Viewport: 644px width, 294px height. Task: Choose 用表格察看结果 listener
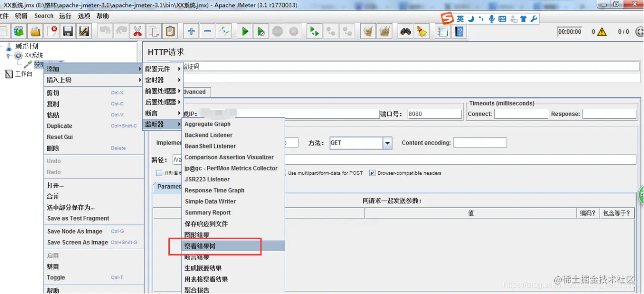pyautogui.click(x=233, y=279)
